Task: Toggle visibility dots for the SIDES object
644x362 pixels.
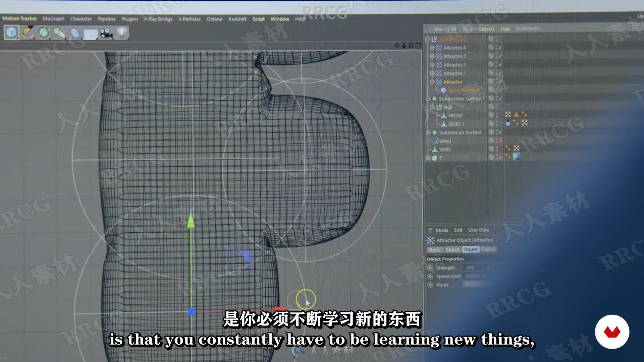Action: tap(497, 149)
